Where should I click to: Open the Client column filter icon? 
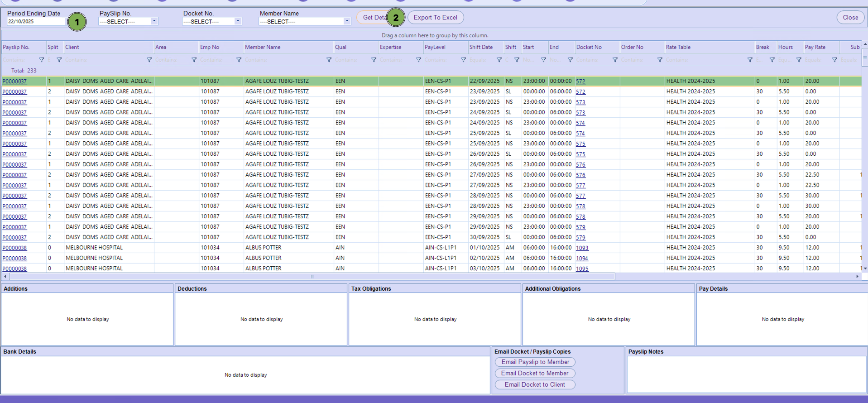coord(149,60)
